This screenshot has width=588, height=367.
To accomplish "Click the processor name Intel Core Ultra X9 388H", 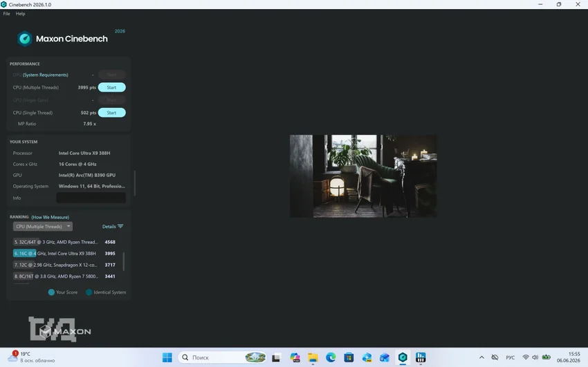I will (84, 153).
